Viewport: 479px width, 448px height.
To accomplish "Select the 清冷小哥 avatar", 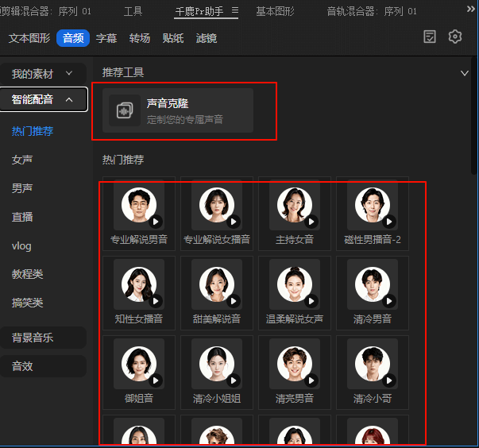I will pos(373,364).
